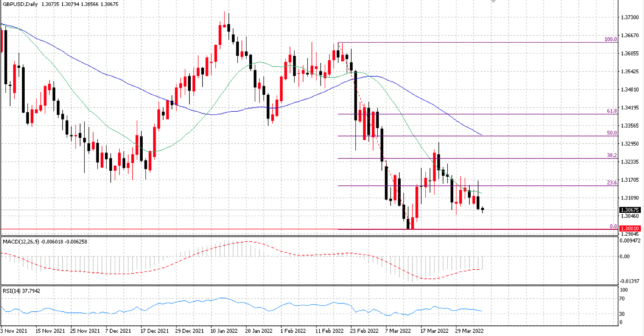This screenshot has width=644, height=336.
Task: Click the 3 Nov 2021 date label
Action: tap(14, 331)
